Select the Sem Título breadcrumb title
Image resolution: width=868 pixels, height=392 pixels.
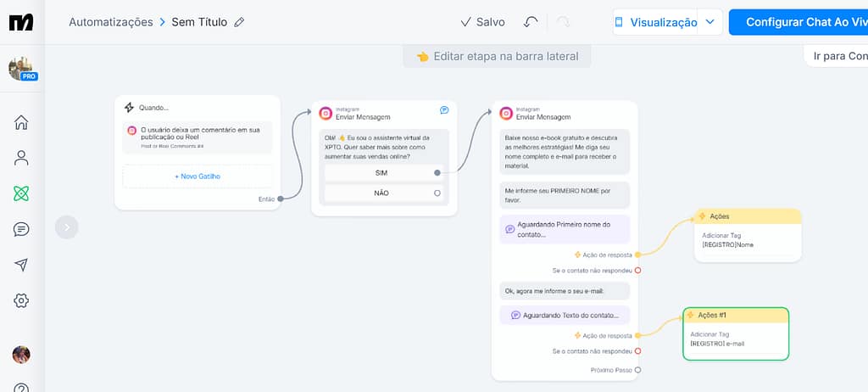[x=199, y=22]
